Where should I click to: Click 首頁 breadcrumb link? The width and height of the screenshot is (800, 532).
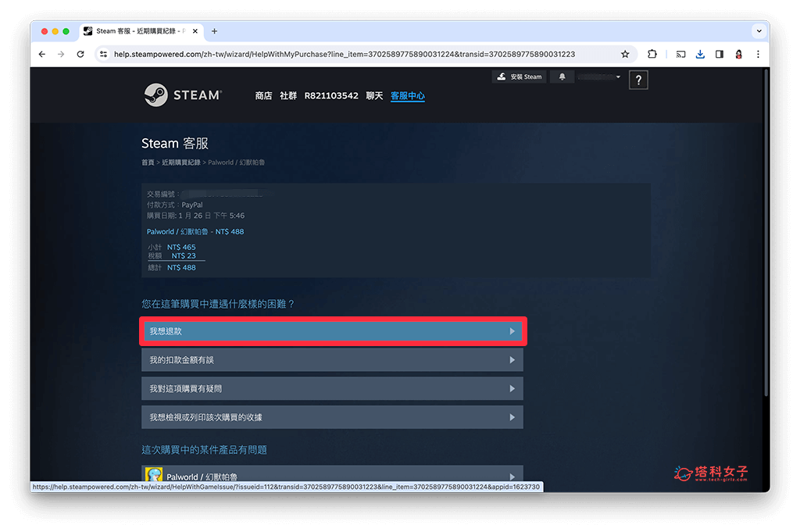tap(148, 162)
